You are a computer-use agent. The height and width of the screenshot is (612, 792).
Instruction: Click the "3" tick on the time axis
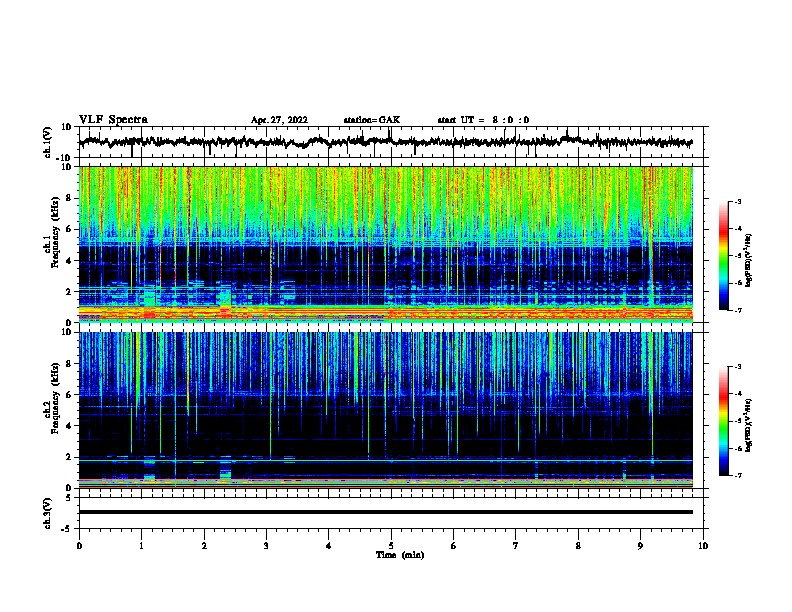[x=266, y=546]
